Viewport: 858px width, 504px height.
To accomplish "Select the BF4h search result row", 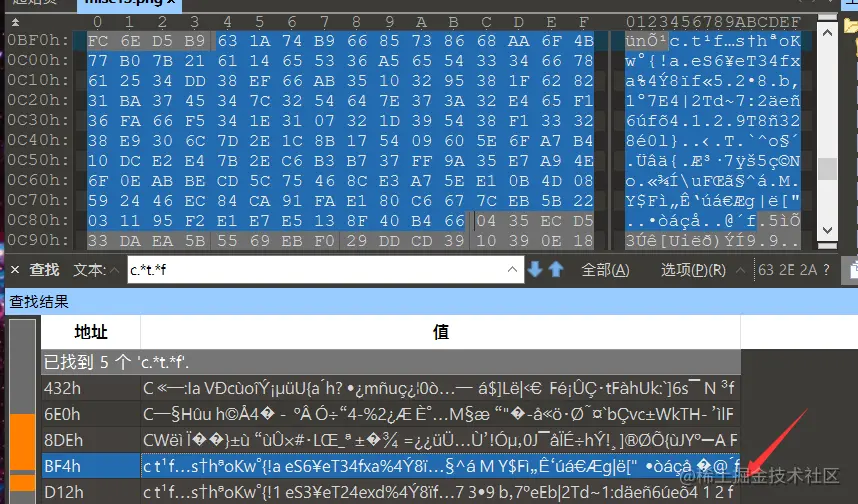I will click(391, 466).
